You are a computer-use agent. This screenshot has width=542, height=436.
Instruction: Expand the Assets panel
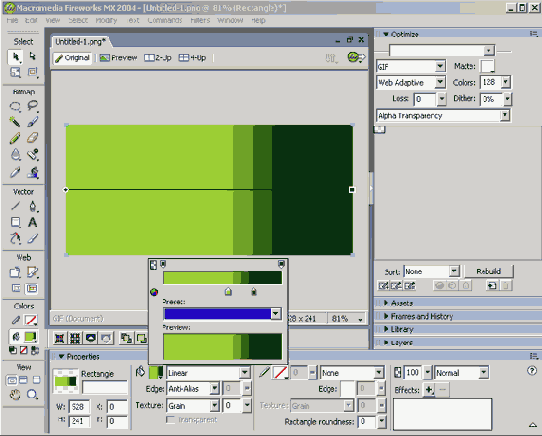[402, 303]
